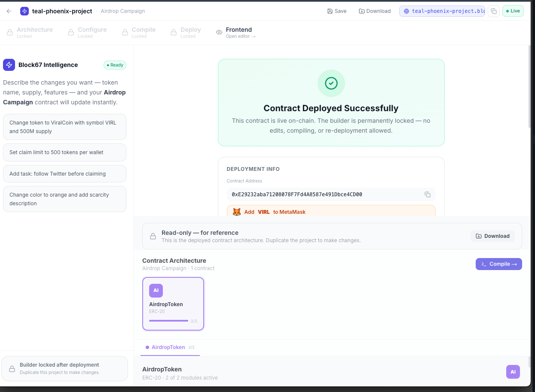The width and height of the screenshot is (535, 392).
Task: Click the lock icon in Read-only banner
Action: pyautogui.click(x=153, y=236)
